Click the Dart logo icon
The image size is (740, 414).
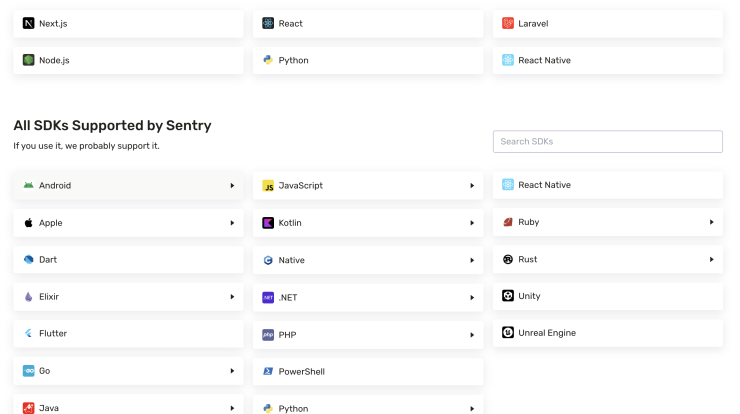click(28, 260)
